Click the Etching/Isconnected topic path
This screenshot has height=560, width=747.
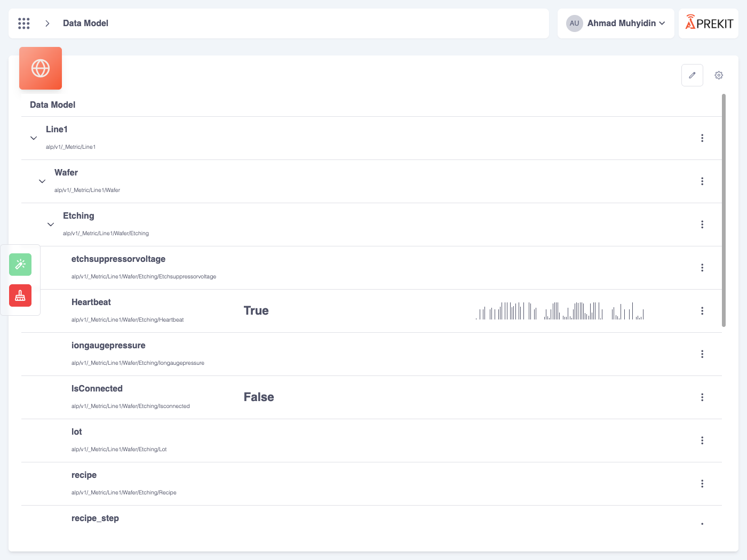pos(131,406)
